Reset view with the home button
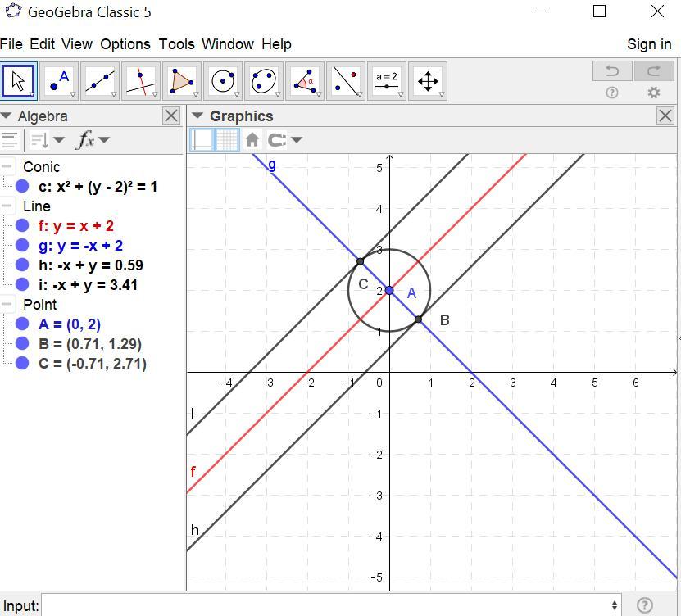 point(252,139)
